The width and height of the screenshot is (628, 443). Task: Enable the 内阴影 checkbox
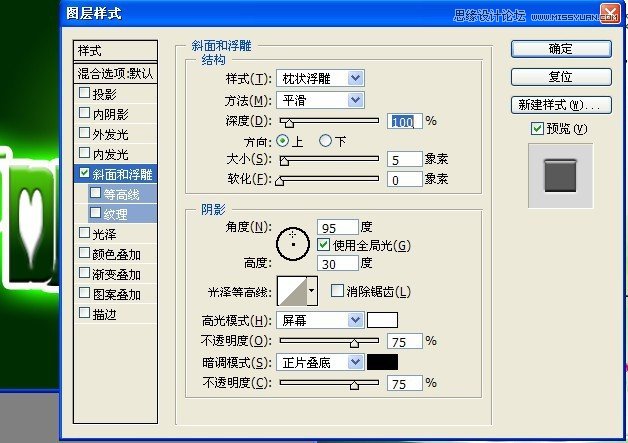click(x=85, y=113)
